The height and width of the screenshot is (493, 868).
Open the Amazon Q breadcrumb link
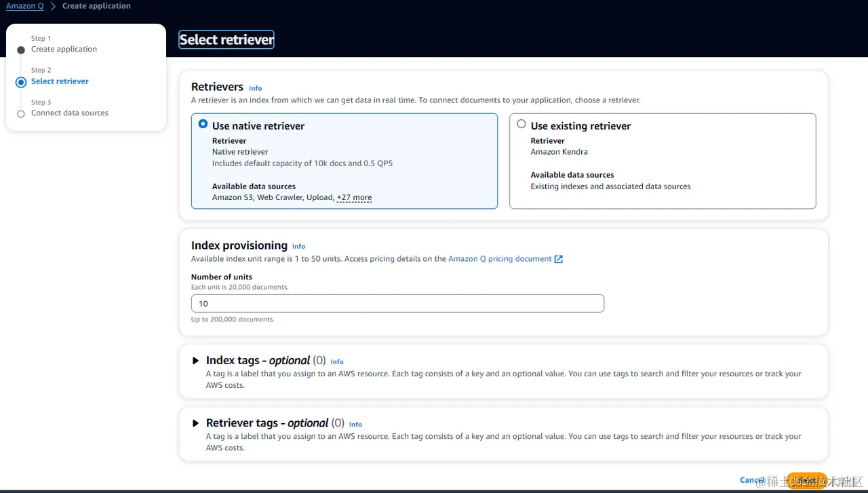(x=25, y=6)
